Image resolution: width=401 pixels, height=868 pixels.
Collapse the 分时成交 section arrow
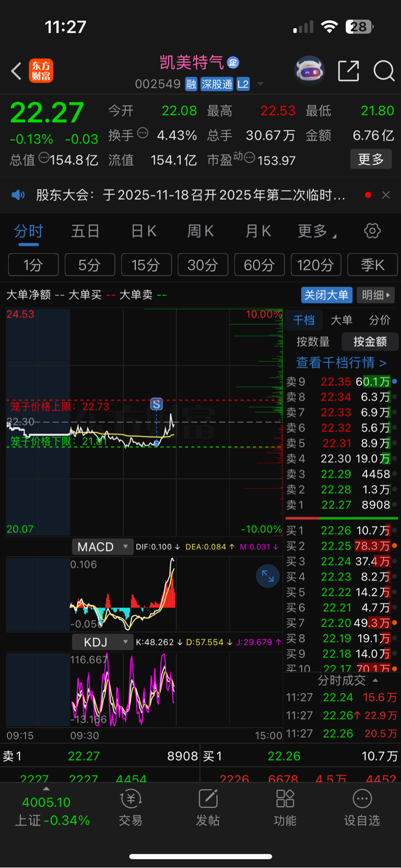click(375, 681)
